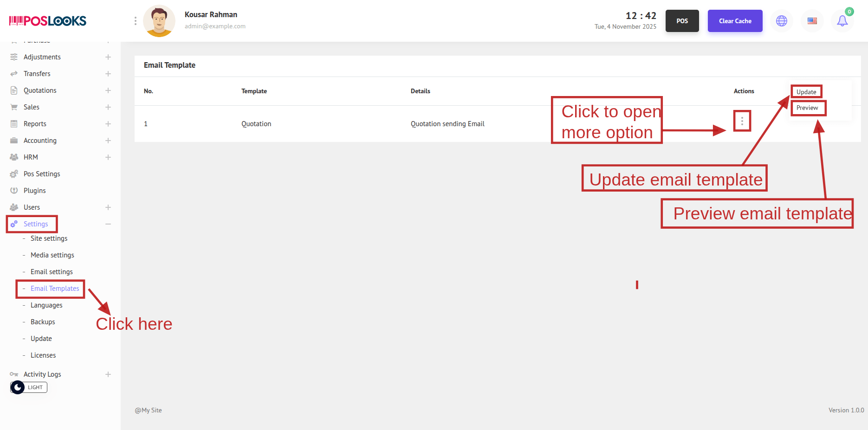Viewport: 868px width, 430px height.
Task: Click the POSLOOKS logo
Action: (48, 21)
